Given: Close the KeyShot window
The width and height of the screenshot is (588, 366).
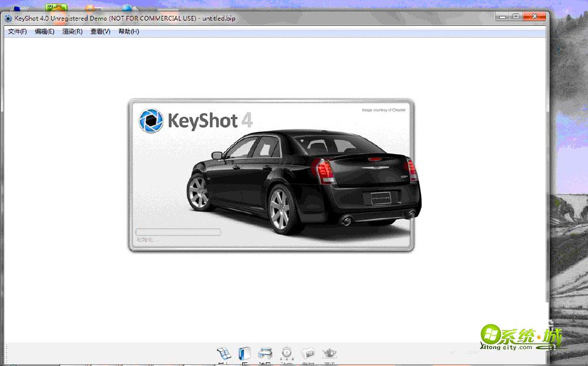Looking at the screenshot, I should click(x=535, y=16).
